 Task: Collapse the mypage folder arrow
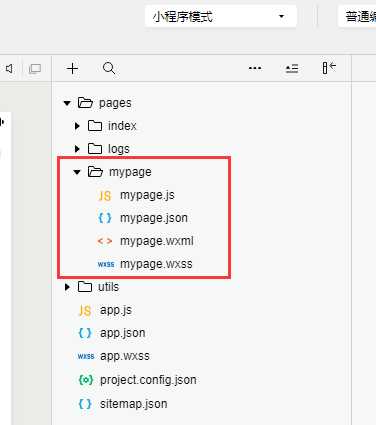77,172
